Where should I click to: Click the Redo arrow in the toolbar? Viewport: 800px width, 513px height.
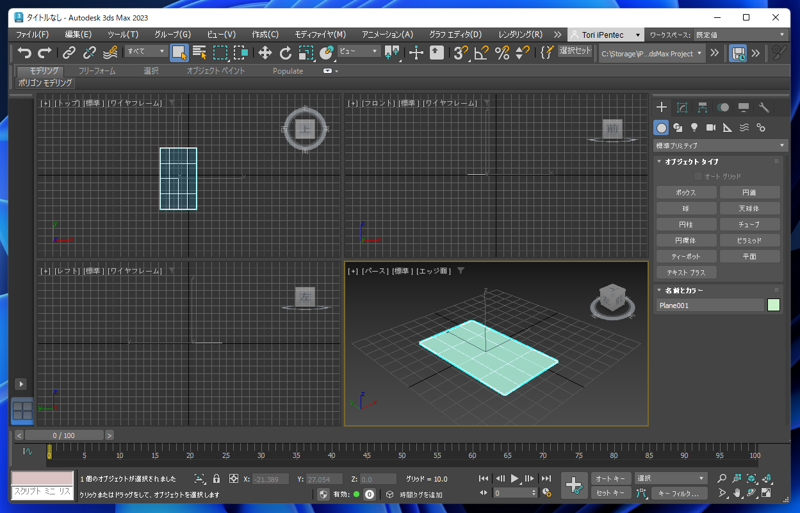click(x=45, y=53)
